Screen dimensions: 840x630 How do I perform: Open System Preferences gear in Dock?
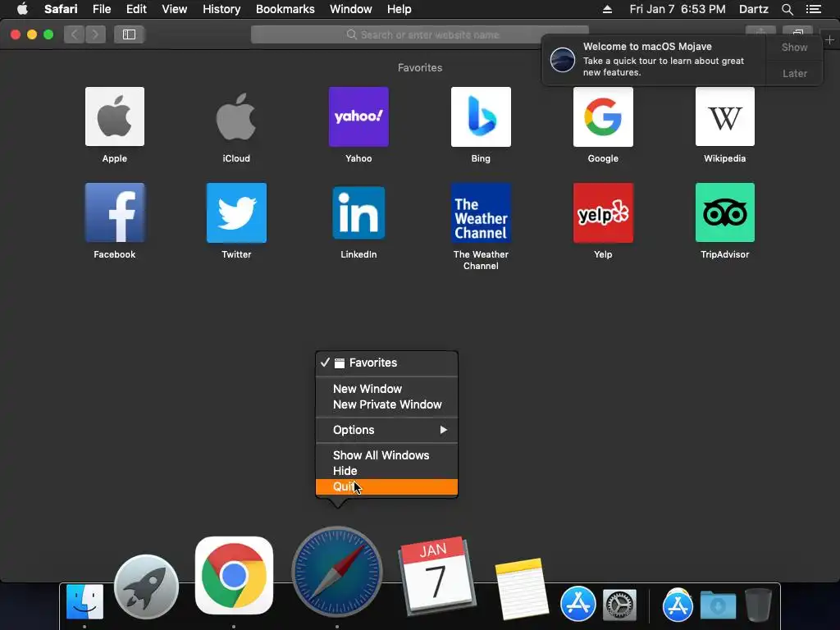pyautogui.click(x=619, y=605)
